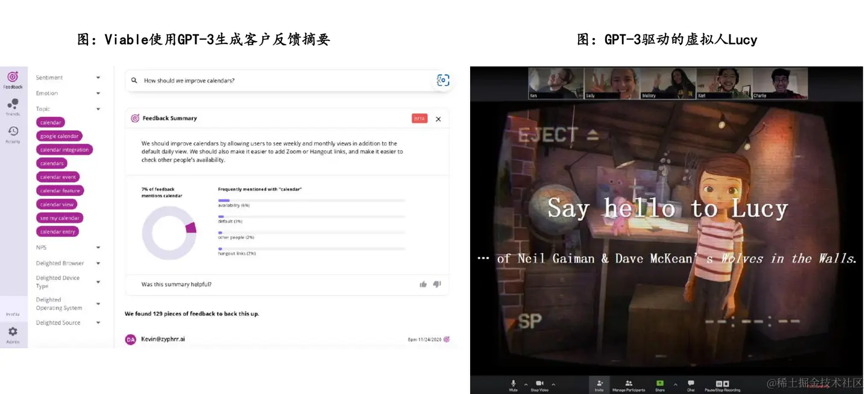Mark the summary as unhelpful with thumbs down
Screen dimensions: 868x394
coord(437,284)
